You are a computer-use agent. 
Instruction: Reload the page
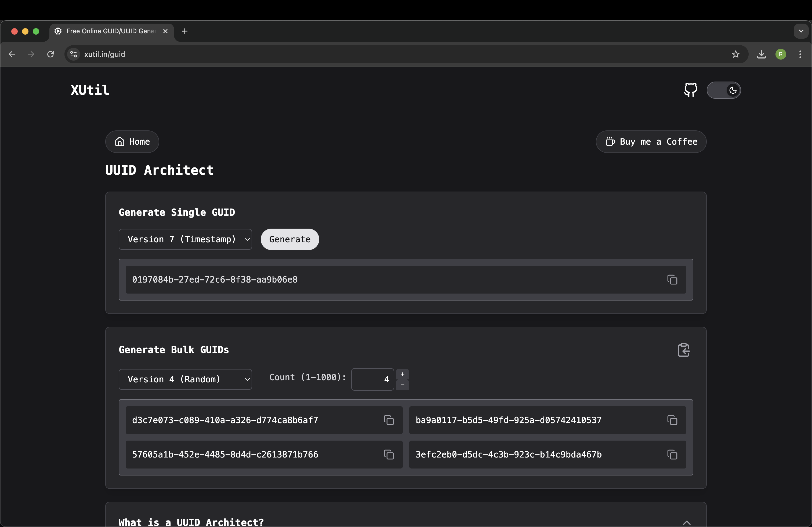click(x=50, y=54)
